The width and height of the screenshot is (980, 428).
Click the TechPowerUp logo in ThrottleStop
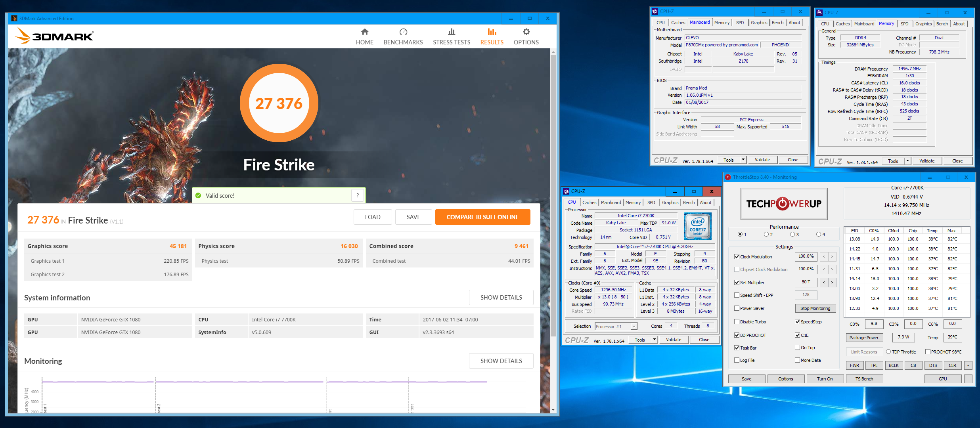click(x=784, y=204)
